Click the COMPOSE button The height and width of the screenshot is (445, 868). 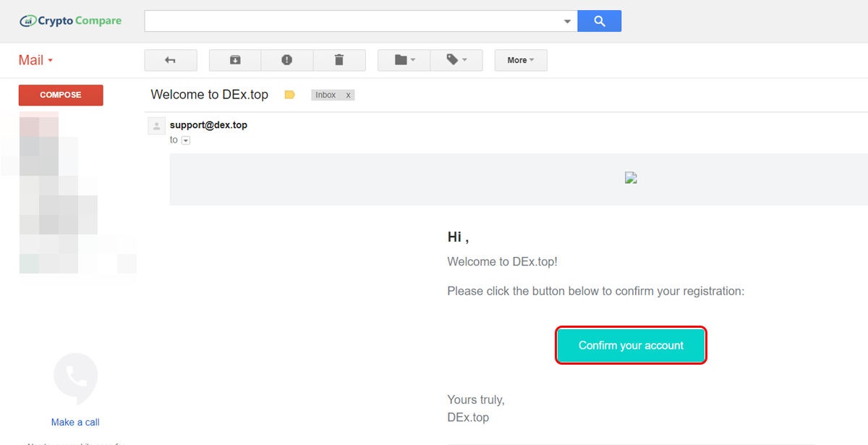pos(61,95)
